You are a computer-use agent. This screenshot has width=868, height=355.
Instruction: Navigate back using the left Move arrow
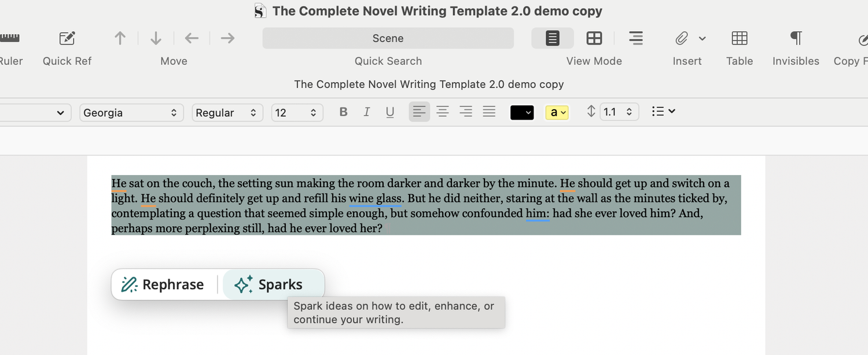click(x=192, y=38)
